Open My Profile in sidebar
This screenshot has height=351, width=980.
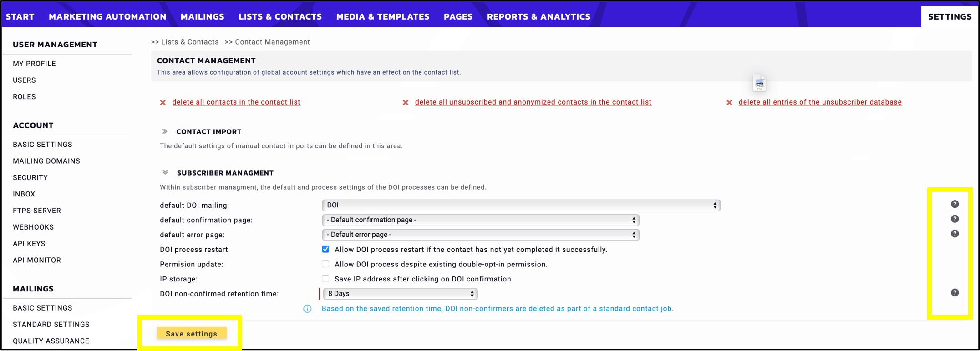coord(34,64)
